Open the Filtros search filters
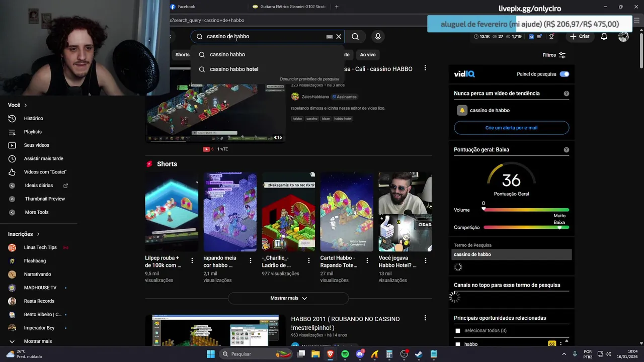 tap(554, 55)
